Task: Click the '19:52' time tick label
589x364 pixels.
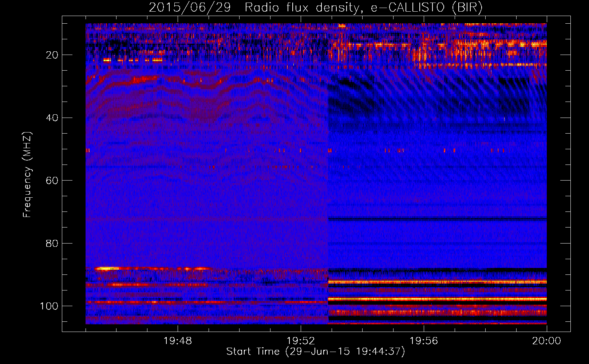Action: pyautogui.click(x=301, y=341)
